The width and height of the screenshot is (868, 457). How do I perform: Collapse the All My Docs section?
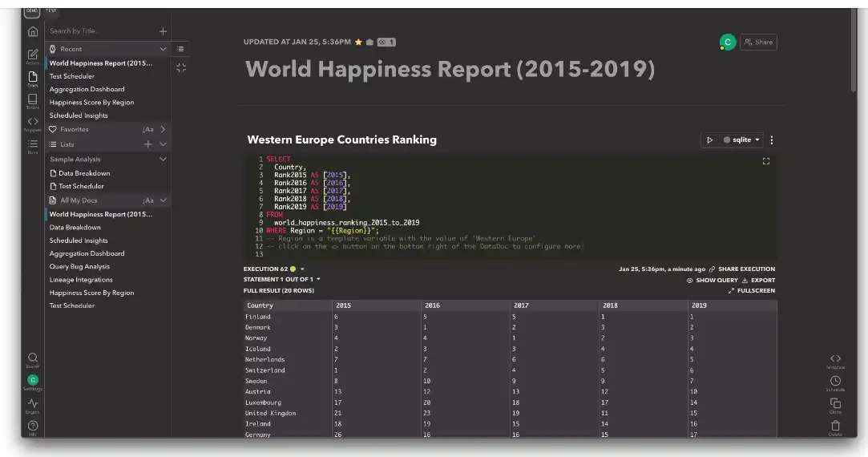(x=163, y=200)
